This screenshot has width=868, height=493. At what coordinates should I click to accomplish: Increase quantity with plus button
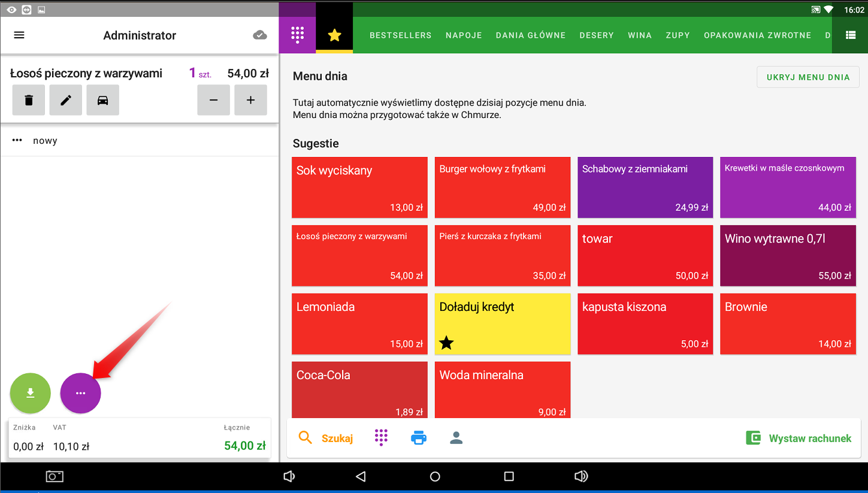(250, 100)
